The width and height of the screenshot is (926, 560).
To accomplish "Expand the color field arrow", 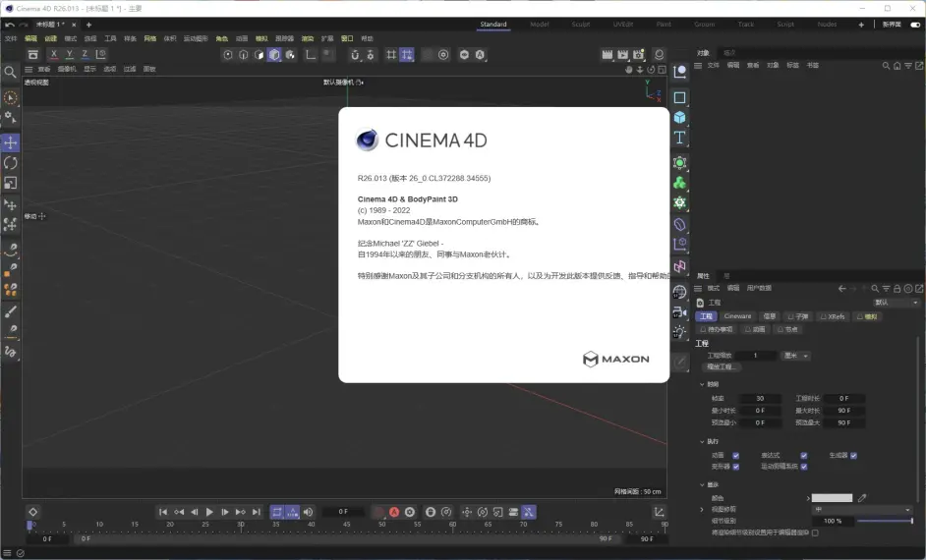I will point(808,499).
